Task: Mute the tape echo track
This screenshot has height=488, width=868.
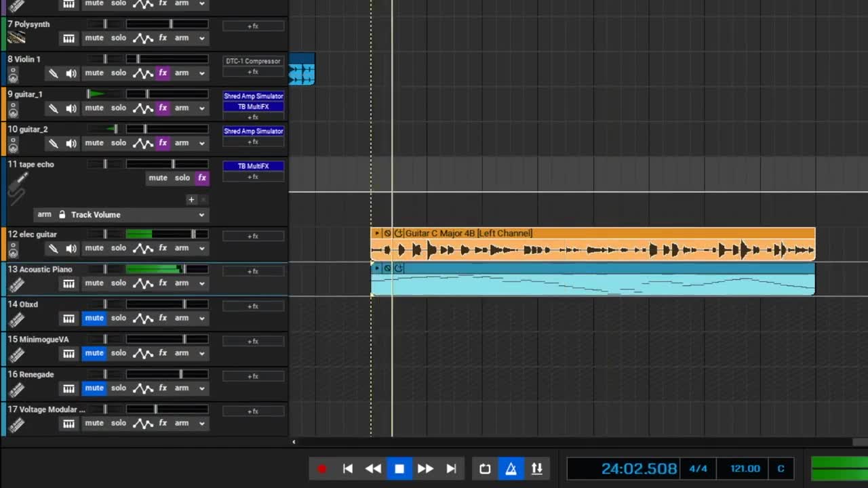Action: pyautogui.click(x=158, y=178)
